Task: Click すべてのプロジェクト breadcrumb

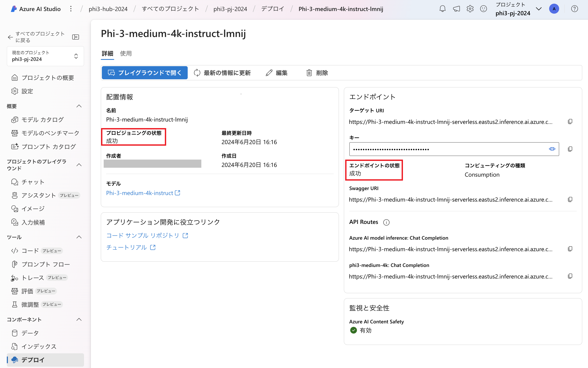Action: pyautogui.click(x=170, y=9)
